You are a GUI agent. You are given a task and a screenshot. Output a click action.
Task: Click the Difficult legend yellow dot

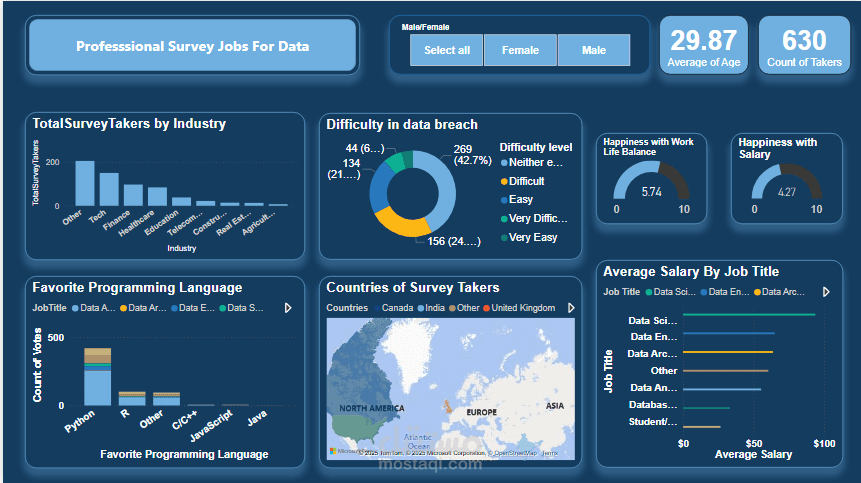pyautogui.click(x=504, y=182)
